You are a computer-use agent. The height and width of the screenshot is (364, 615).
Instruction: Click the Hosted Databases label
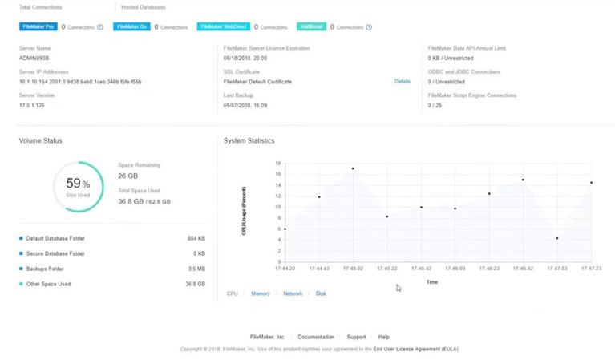click(144, 7)
